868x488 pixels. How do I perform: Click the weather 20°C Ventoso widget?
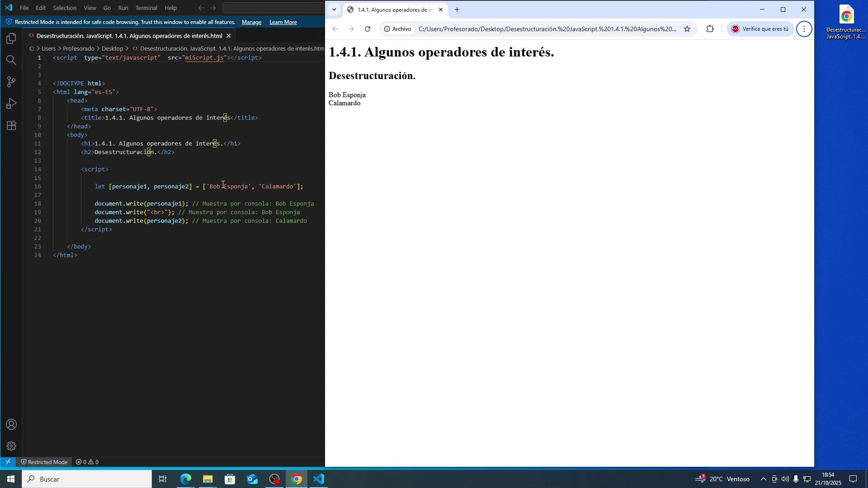[722, 479]
